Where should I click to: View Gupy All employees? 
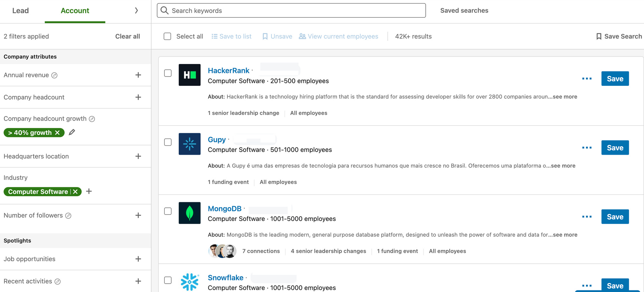[x=278, y=182]
